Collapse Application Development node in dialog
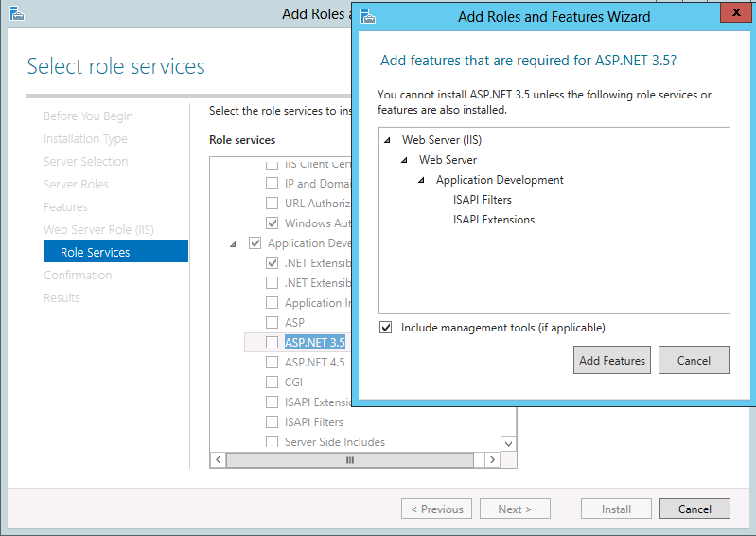756x536 pixels. (x=421, y=180)
